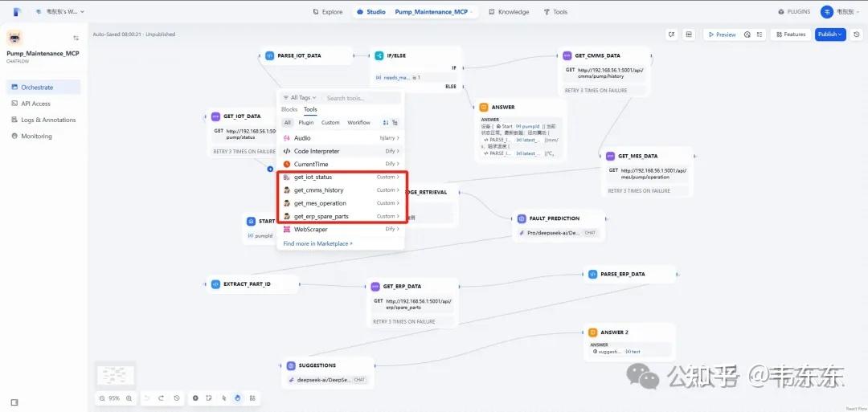Screen dimensions: 868x412
Task: Toggle the sidebar panel icon at bottom left
Action: pyautogui.click(x=15, y=402)
